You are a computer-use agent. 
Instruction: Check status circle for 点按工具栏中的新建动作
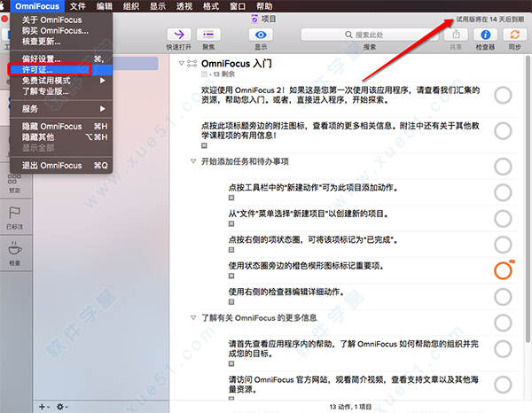pyautogui.click(x=503, y=192)
